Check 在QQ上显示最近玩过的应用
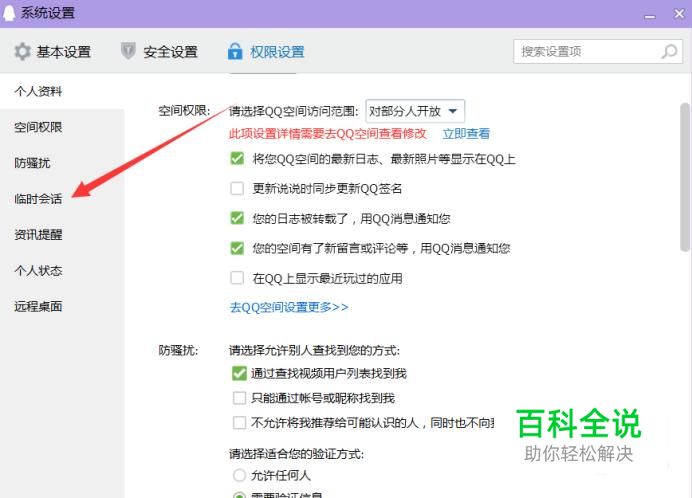Viewport: 692px width, 498px height. [237, 278]
